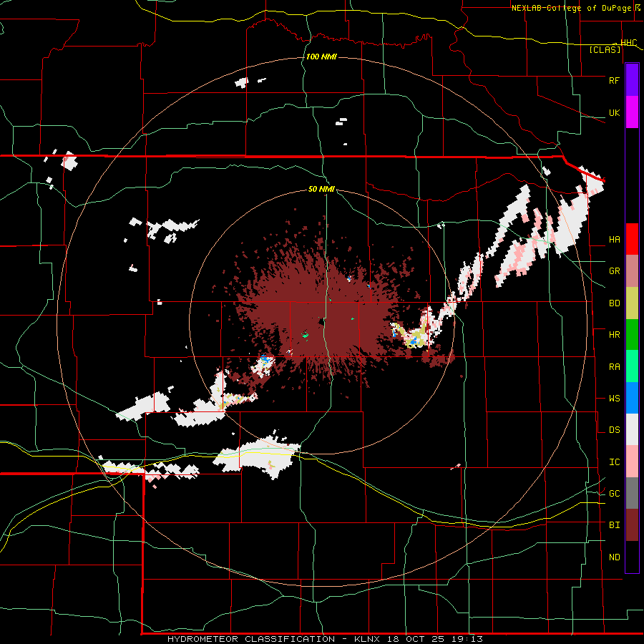Click the UK magenta legend swatch
The width and height of the screenshot is (644, 644).
[632, 112]
